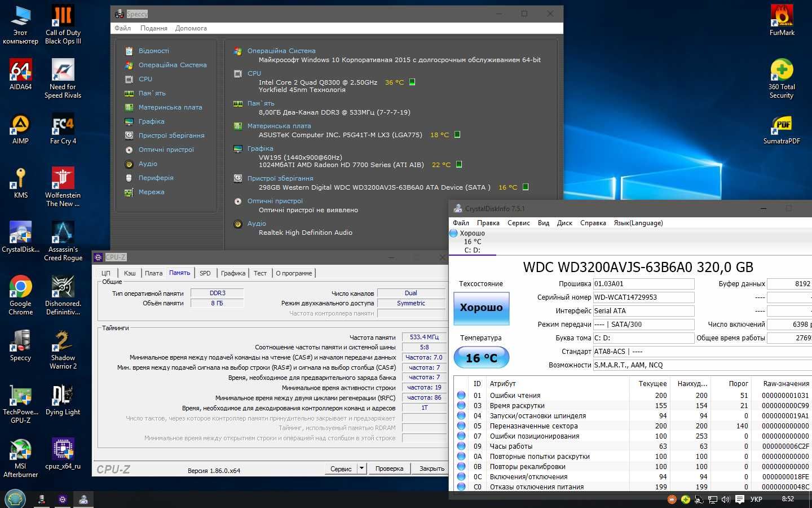The height and width of the screenshot is (508, 812).
Task: Open Файл menu in Speccy
Action: pos(122,28)
